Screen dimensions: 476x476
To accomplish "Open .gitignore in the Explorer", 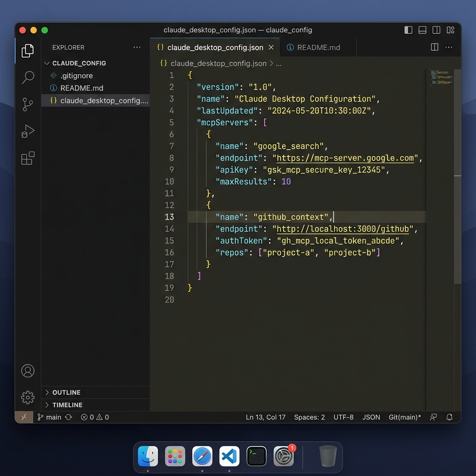I will pyautogui.click(x=95, y=76).
